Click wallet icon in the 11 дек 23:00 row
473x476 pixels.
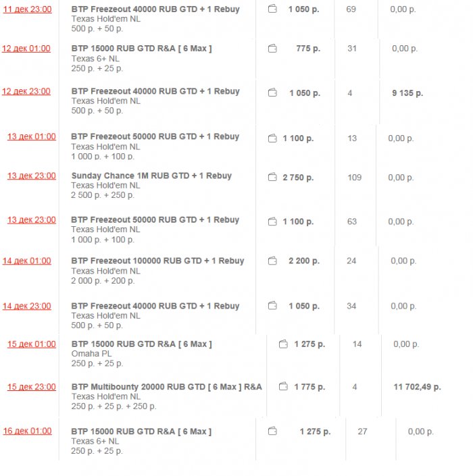(273, 9)
